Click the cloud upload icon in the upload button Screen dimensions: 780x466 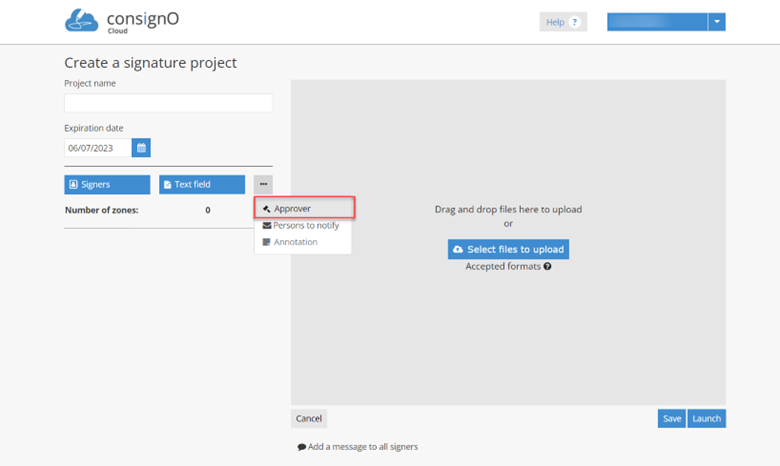[458, 249]
